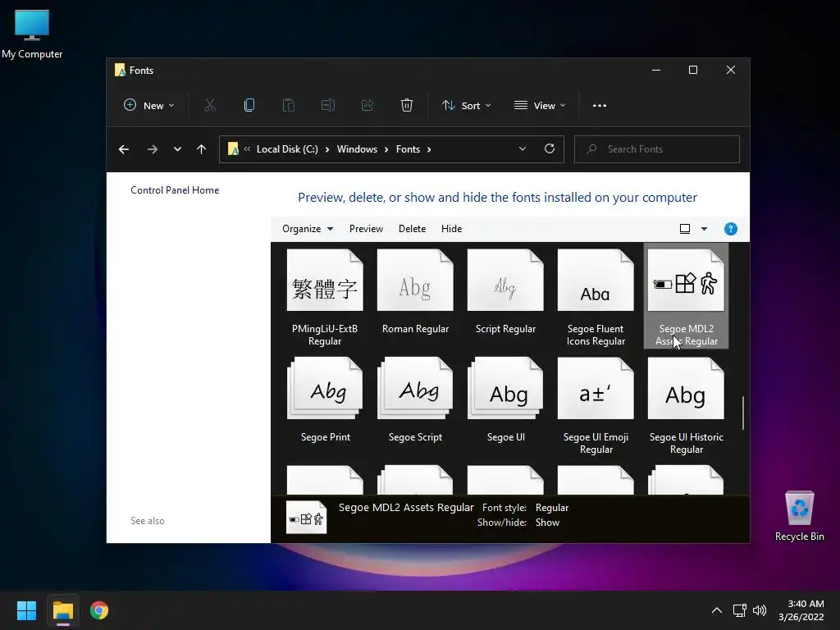The image size is (840, 630).
Task: Expand the double-chevron before Local Disk
Action: tap(247, 149)
